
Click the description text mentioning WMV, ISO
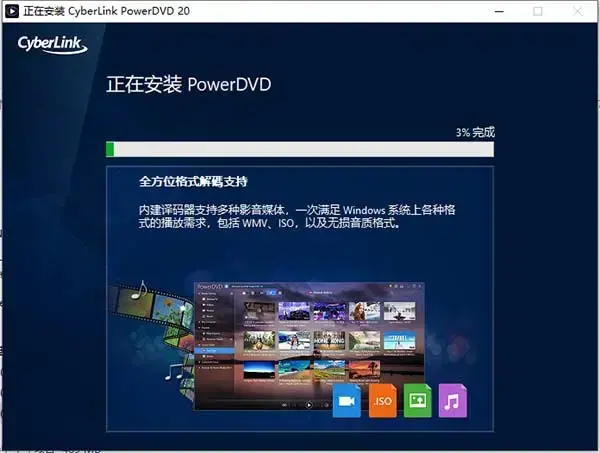point(297,216)
